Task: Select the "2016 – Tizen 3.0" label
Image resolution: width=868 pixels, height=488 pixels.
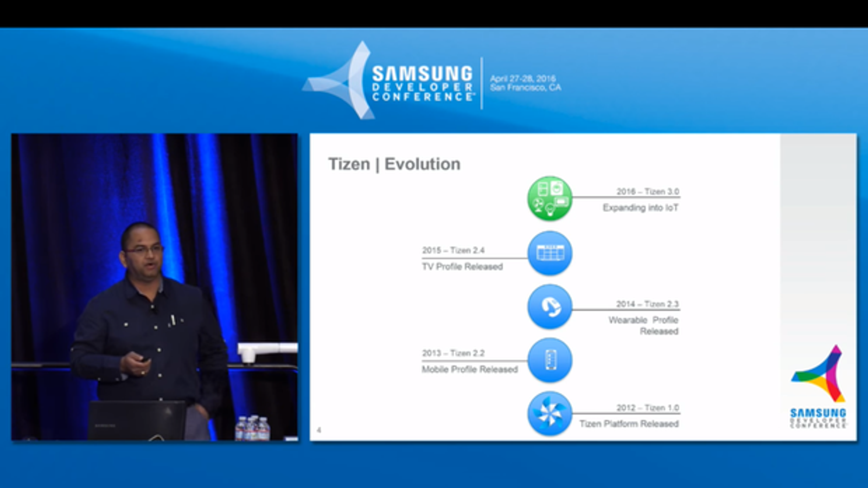Action: (x=648, y=191)
